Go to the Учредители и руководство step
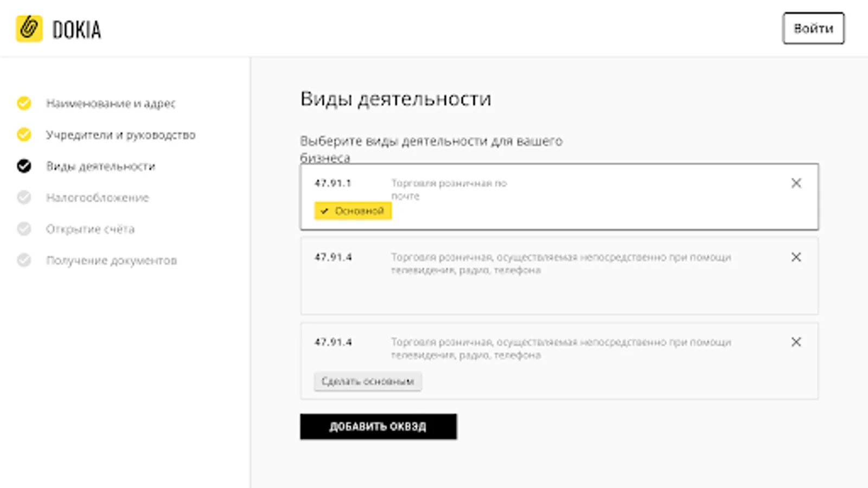Viewport: 868px width, 488px height. tap(120, 134)
